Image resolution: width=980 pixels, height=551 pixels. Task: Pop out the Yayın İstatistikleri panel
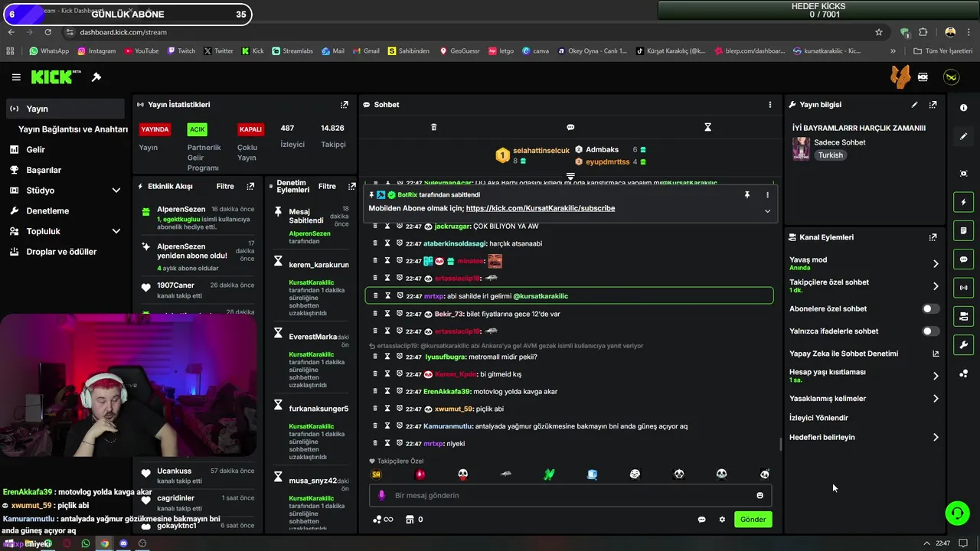(x=345, y=105)
